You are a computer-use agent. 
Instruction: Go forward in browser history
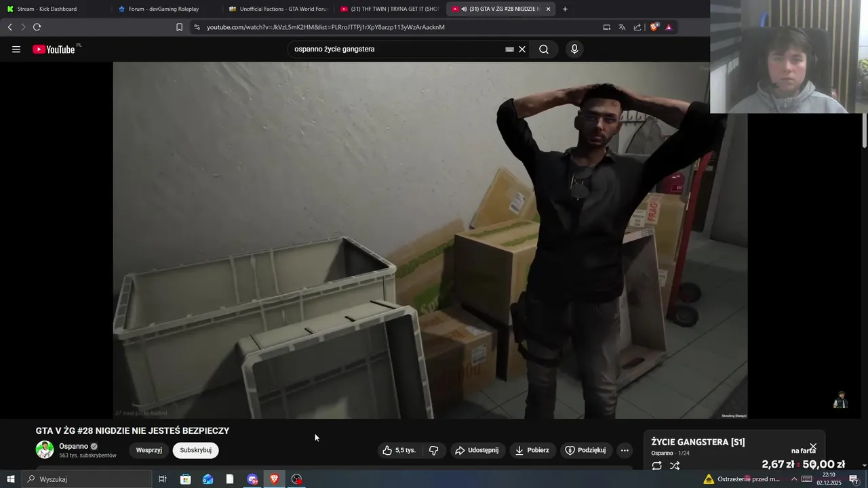[x=23, y=27]
